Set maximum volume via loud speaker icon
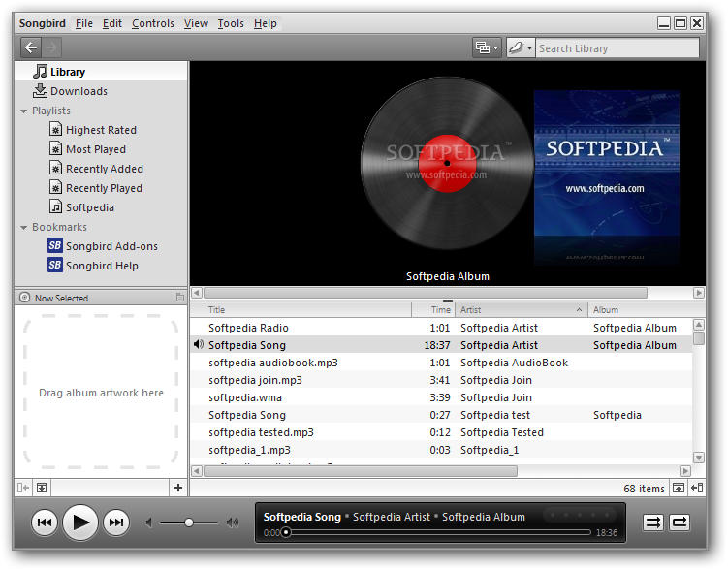This screenshot has height=570, width=728. [233, 523]
